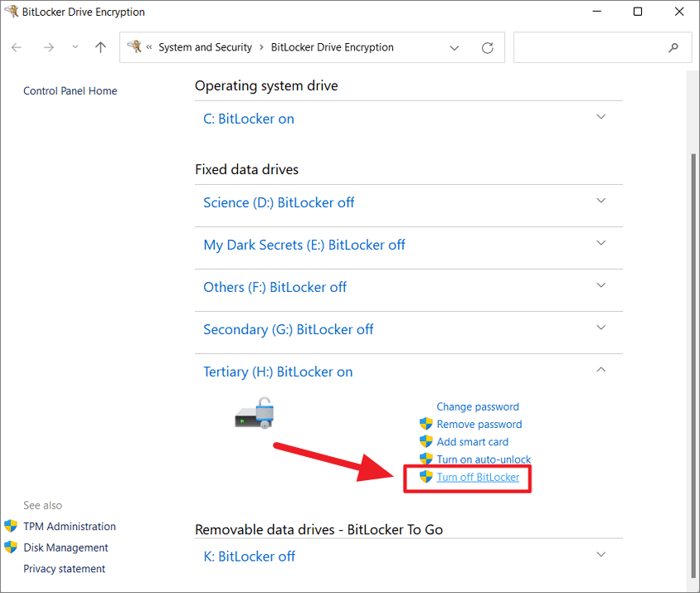The image size is (700, 593).
Task: Click shield icon beside Turn off BitLocker
Action: tap(426, 476)
